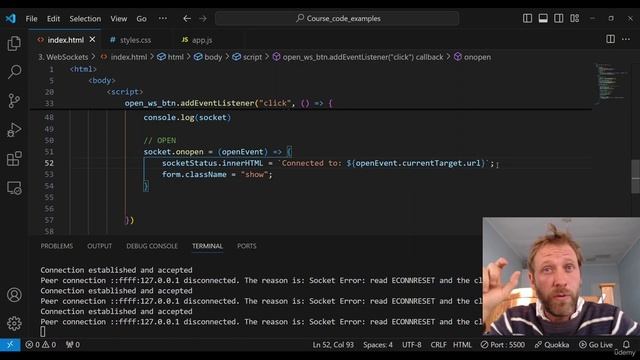The height and width of the screenshot is (360, 640).
Task: Go back with the left arrow
Action: [x=187, y=18]
